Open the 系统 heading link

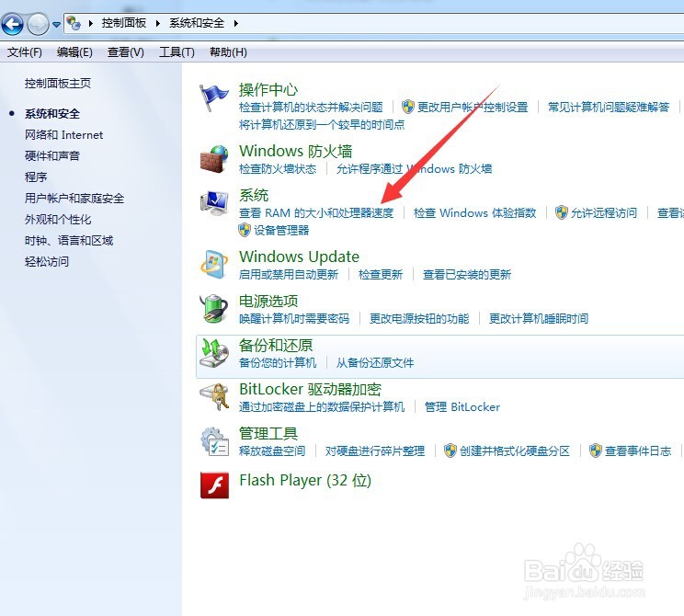254,196
